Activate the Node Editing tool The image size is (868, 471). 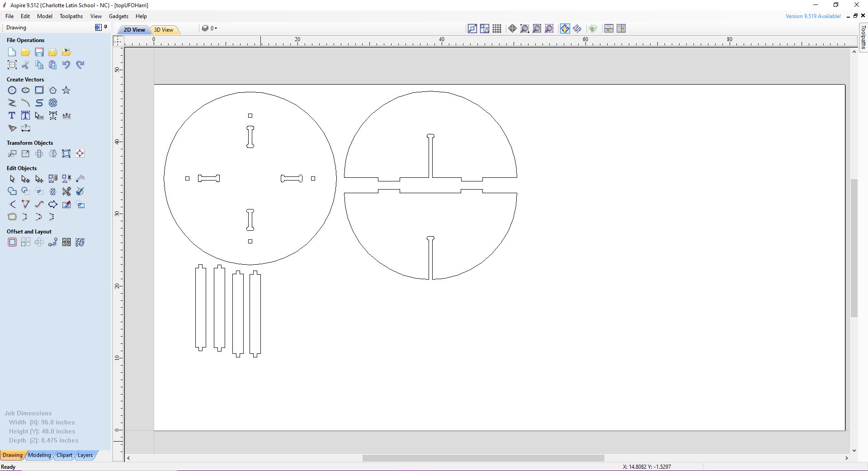(26, 179)
